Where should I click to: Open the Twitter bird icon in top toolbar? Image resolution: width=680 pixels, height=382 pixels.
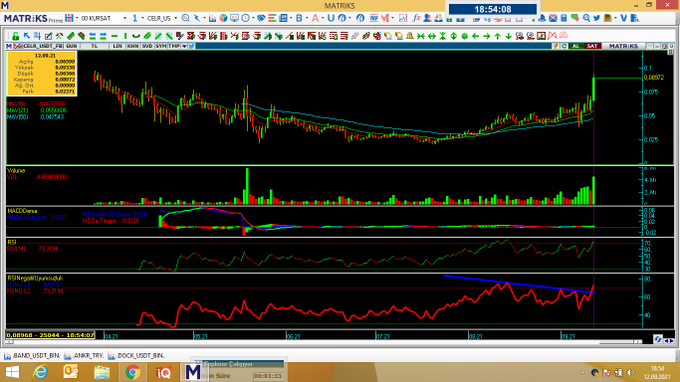click(597, 18)
